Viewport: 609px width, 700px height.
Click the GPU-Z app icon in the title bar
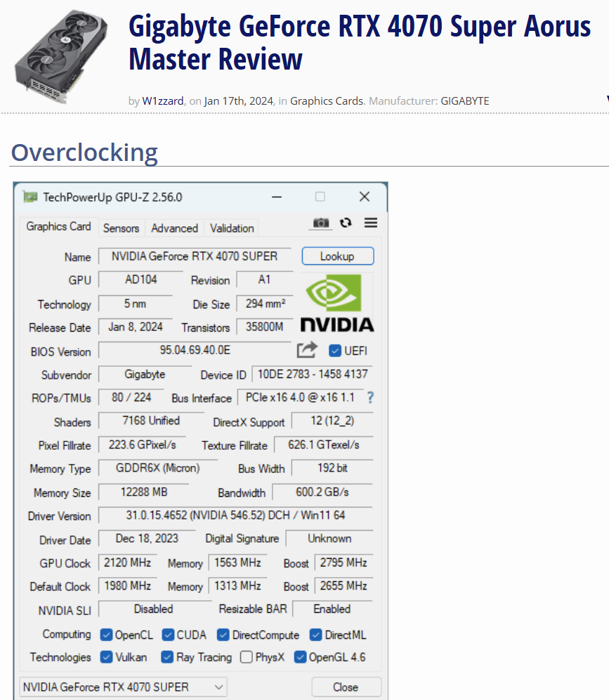(30, 197)
